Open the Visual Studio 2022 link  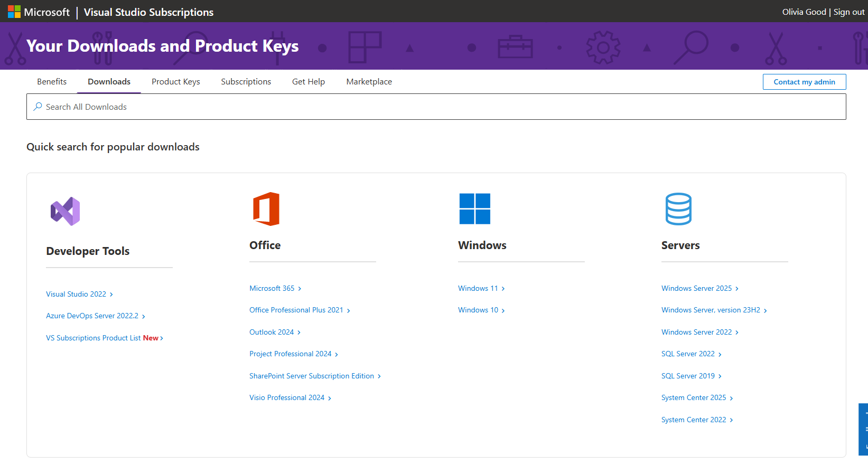point(79,294)
